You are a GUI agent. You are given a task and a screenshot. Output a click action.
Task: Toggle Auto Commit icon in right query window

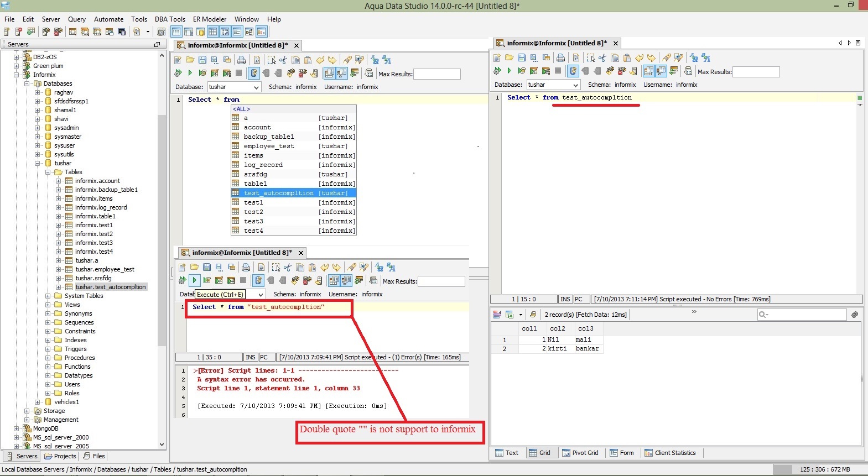tap(573, 71)
